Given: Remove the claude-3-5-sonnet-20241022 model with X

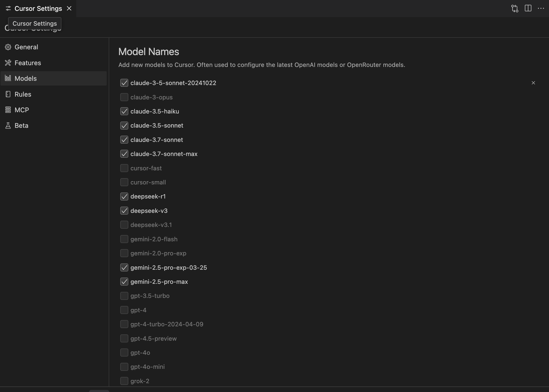Looking at the screenshot, I should click(533, 83).
